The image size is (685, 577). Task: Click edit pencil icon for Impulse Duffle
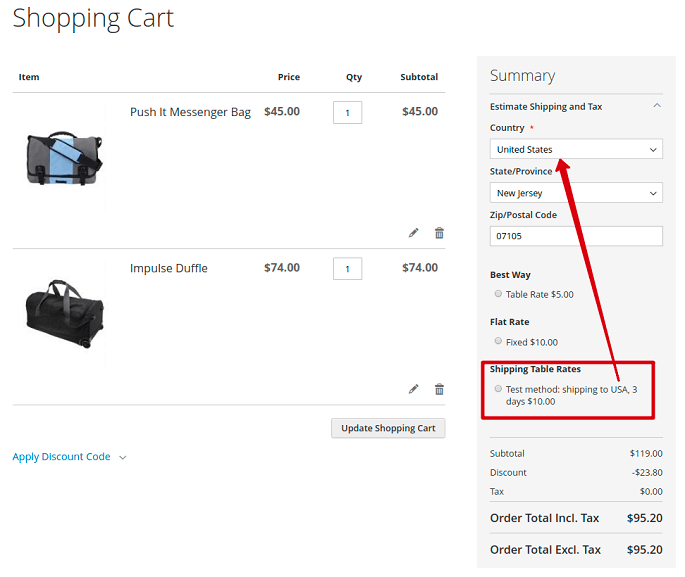pos(414,389)
